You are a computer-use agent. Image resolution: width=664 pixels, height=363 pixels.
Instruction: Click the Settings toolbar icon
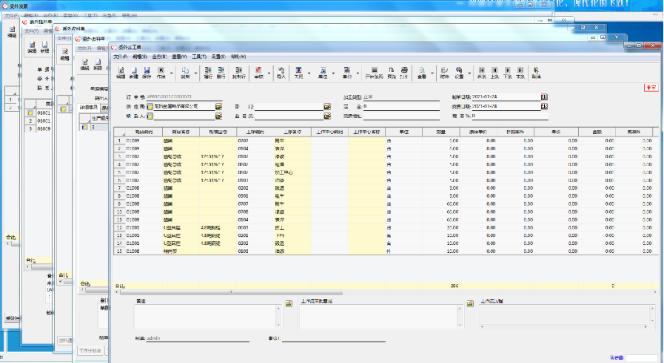[459, 72]
